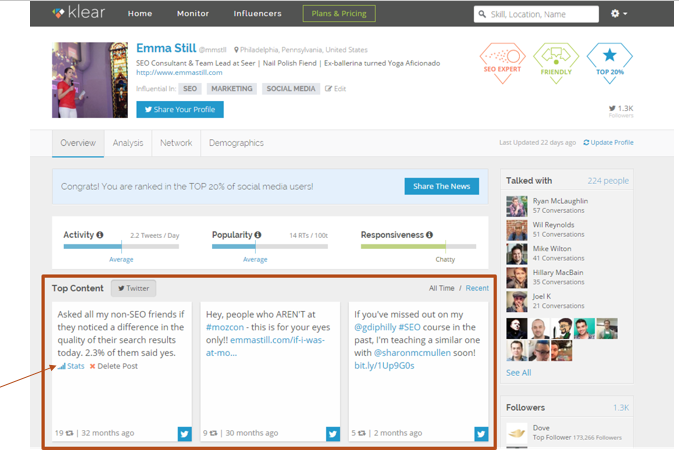Click the Klear logo icon
The width and height of the screenshot is (679, 460).
(60, 14)
